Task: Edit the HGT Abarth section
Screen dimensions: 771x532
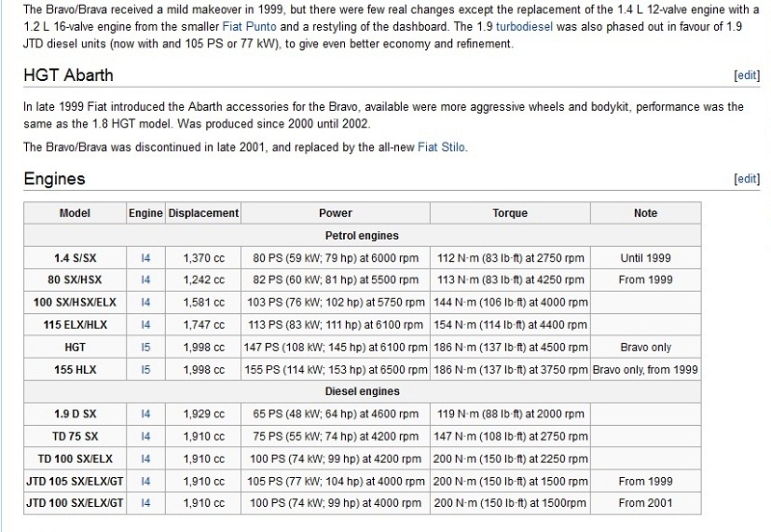Action: pos(746,75)
